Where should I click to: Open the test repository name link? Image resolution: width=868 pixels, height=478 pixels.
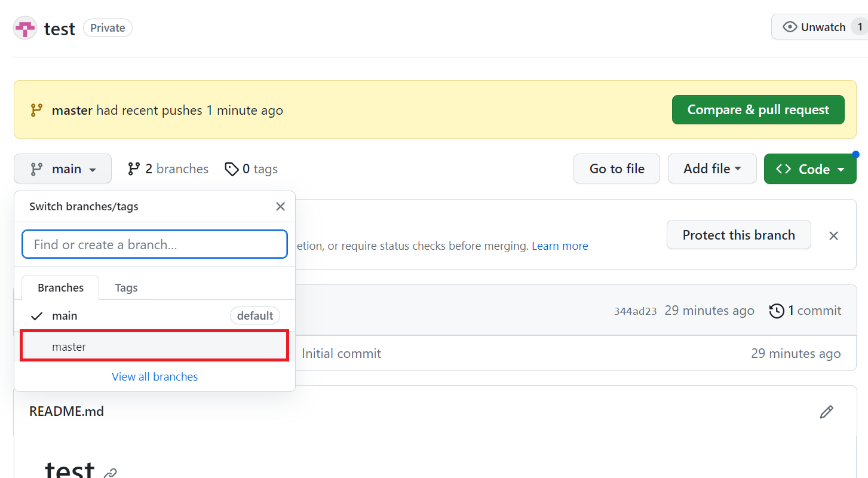point(60,29)
